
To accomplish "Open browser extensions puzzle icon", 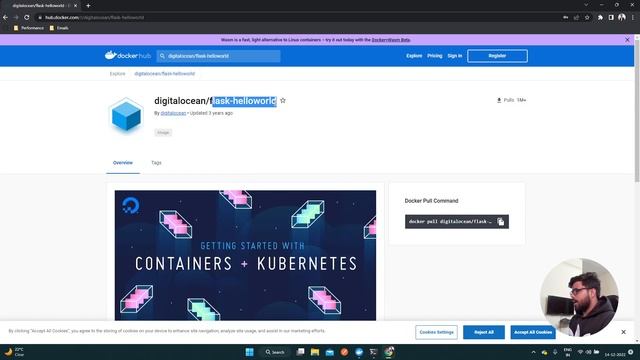I will click(x=600, y=18).
